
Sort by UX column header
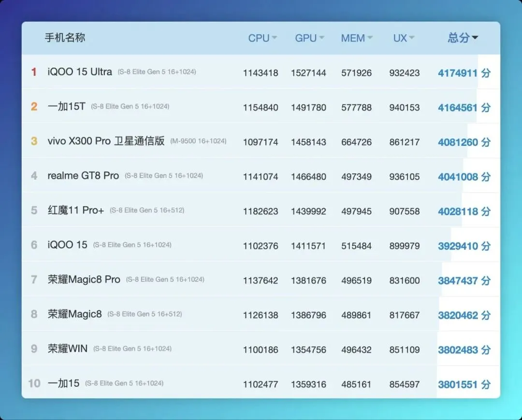pos(404,38)
